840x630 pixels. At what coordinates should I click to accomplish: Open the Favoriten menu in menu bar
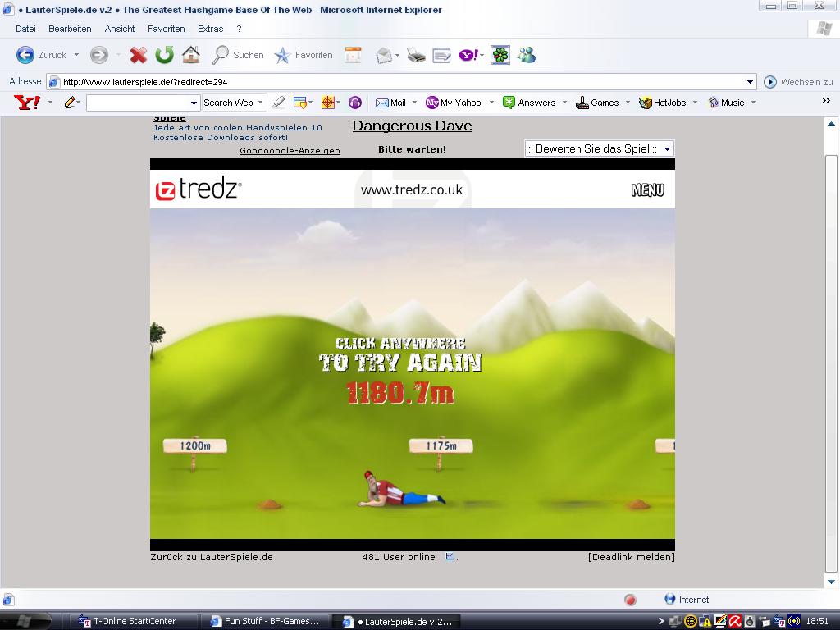click(x=166, y=29)
